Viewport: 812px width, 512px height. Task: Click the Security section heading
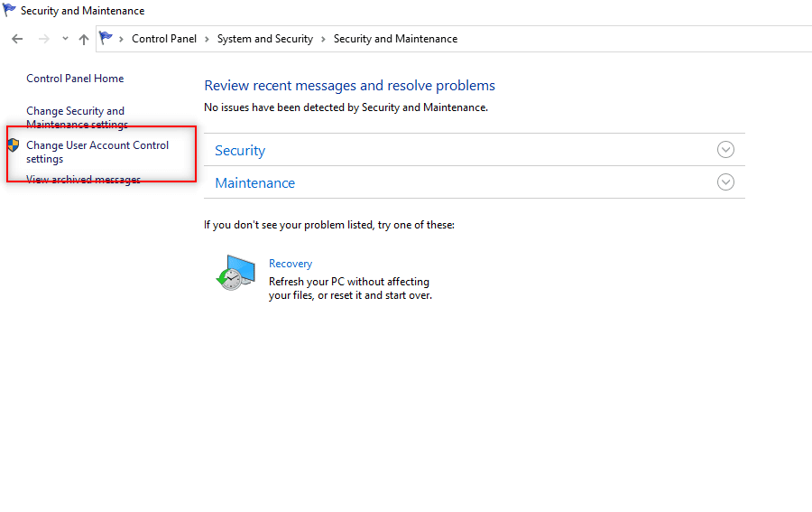click(240, 150)
